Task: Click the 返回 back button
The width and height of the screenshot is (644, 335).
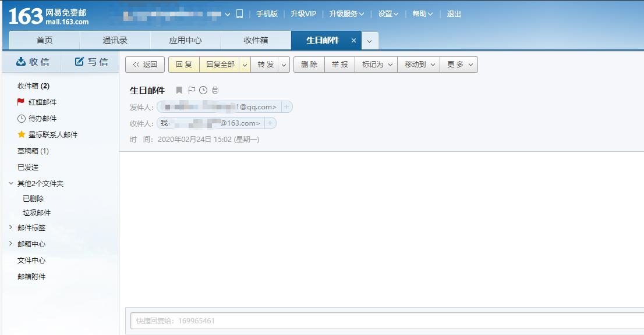Action: pyautogui.click(x=145, y=65)
